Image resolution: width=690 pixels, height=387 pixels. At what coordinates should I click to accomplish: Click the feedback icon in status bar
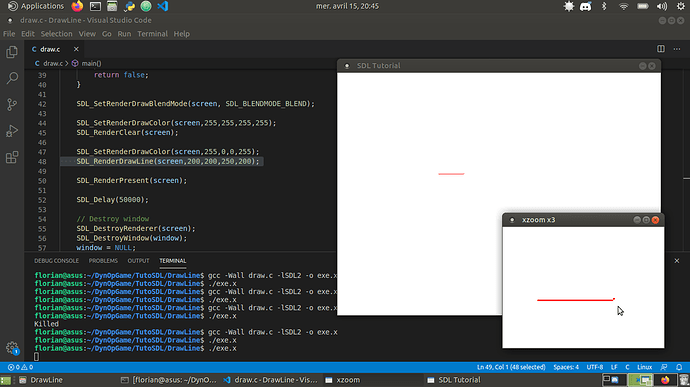[x=664, y=367]
